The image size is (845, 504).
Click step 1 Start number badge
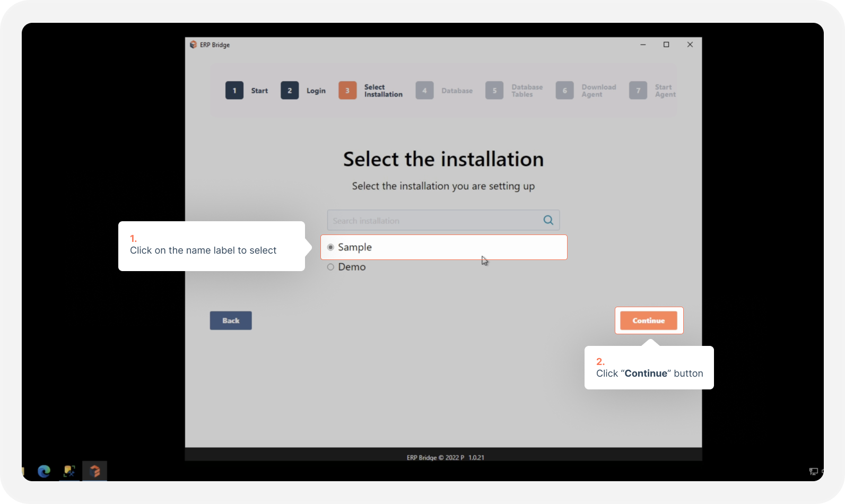click(234, 91)
